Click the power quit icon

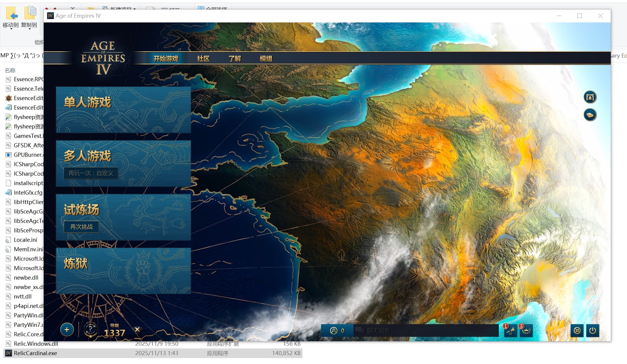592,330
